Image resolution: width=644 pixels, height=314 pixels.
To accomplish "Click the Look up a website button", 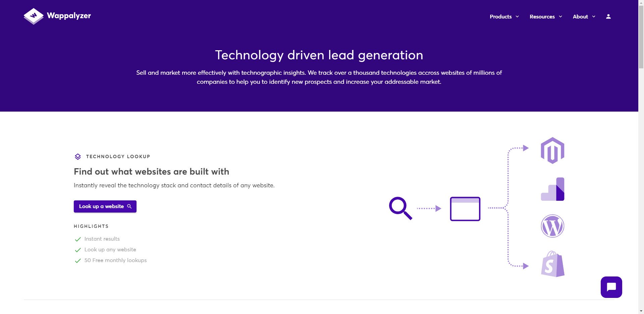I will click(x=105, y=206).
